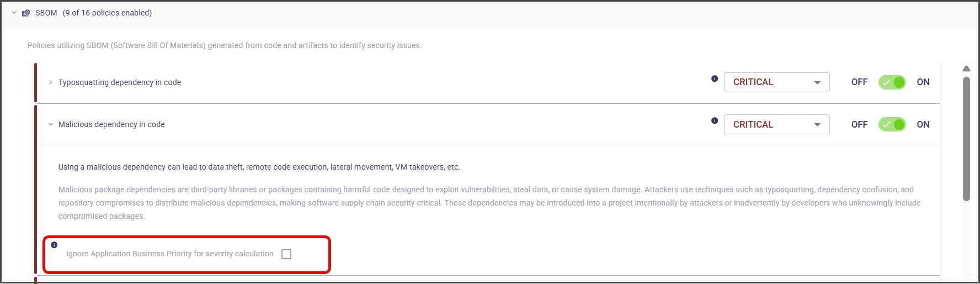The height and width of the screenshot is (284, 980).
Task: Click the vertical scrollbar thumb
Action: pos(966,138)
